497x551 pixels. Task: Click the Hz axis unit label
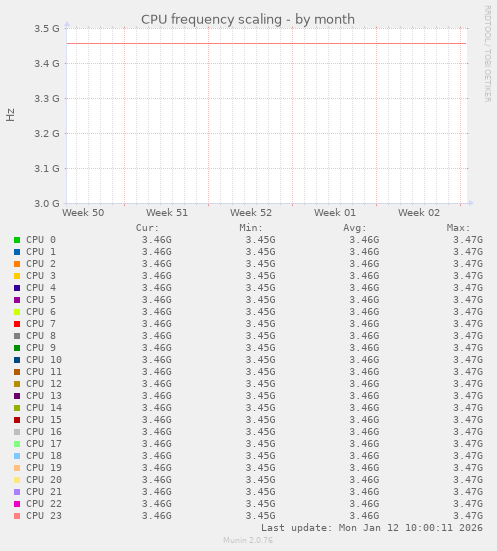11,115
